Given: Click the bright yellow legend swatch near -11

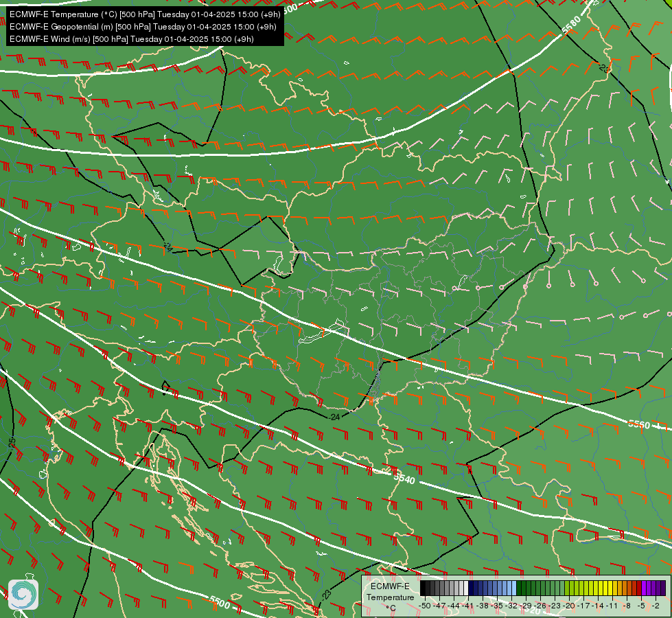Looking at the screenshot, I should (x=610, y=588).
